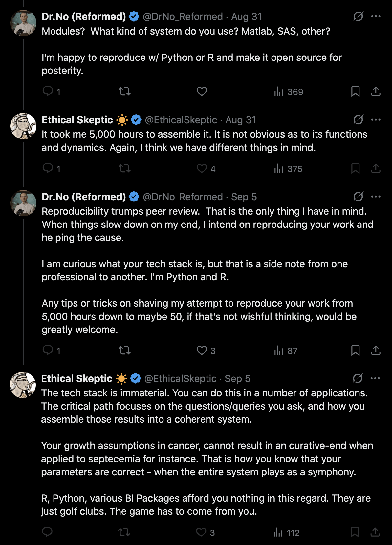Reply to Ethical Skeptic's golf clubs tweet
The height and width of the screenshot is (545, 392).
click(47, 532)
